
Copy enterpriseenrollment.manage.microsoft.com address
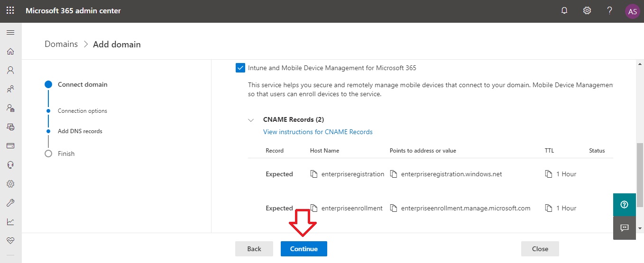coord(393,208)
